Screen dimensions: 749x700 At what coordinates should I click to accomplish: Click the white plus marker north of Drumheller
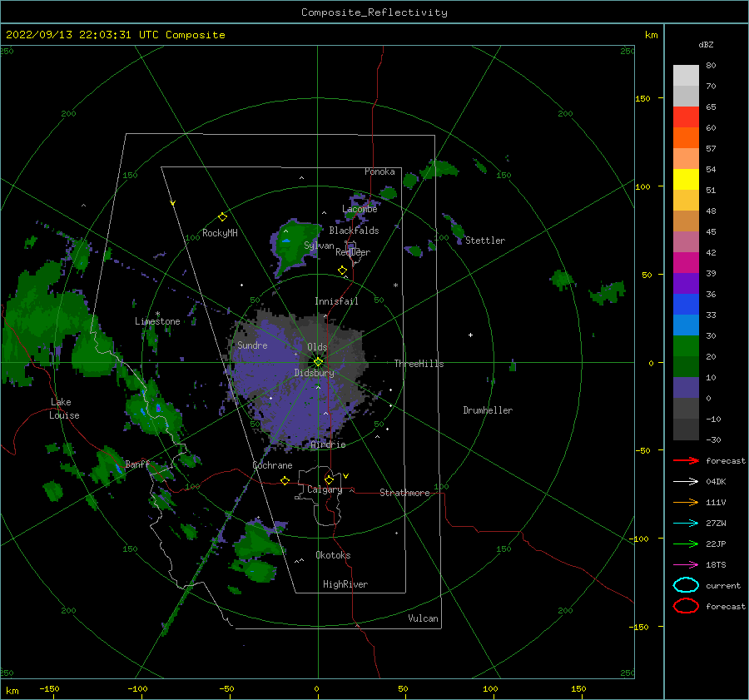pos(470,335)
